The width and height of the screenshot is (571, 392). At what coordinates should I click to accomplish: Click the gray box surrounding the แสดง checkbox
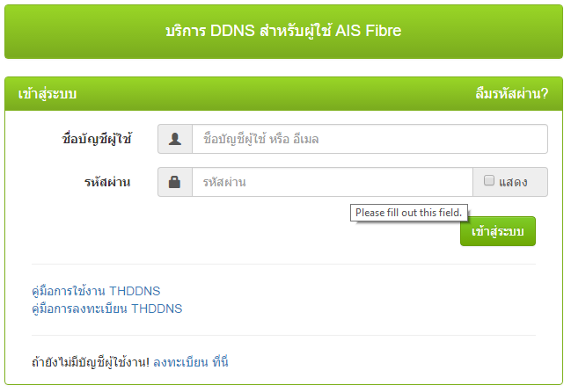point(509,182)
